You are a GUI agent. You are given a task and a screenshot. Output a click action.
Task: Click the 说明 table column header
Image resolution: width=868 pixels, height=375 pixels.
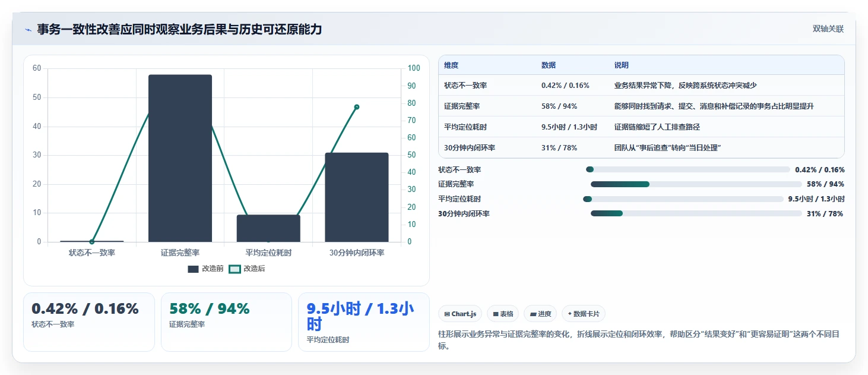(x=622, y=65)
